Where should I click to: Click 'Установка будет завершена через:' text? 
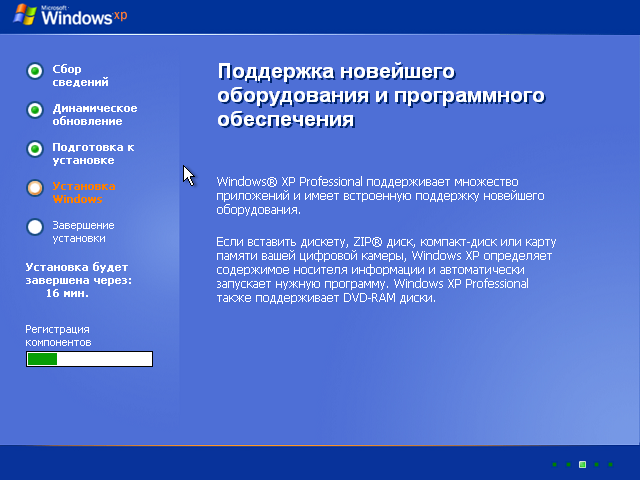(x=79, y=273)
